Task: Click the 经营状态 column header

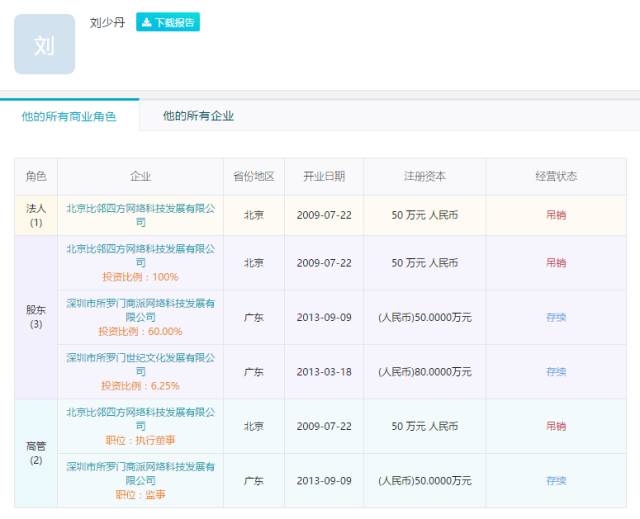Action: click(x=556, y=176)
